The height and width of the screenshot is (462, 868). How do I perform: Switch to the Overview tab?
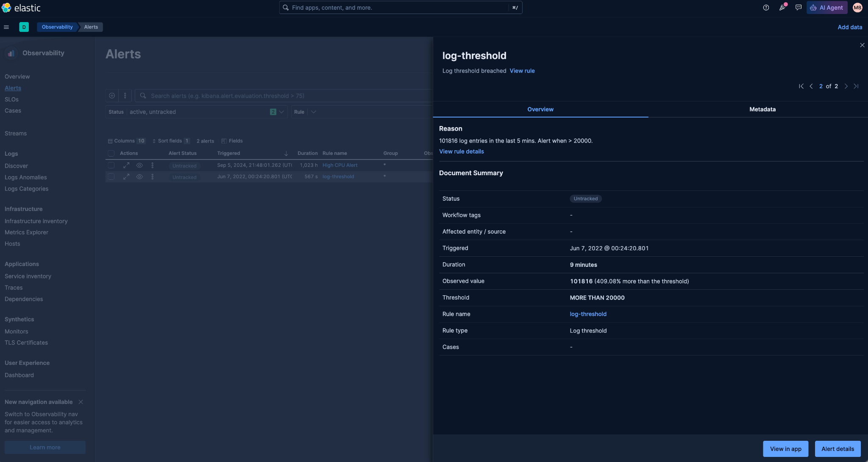(x=540, y=109)
